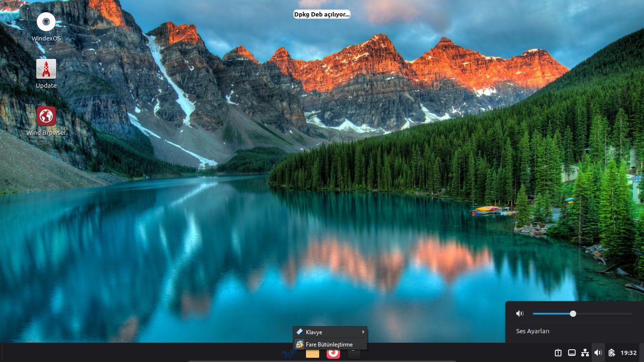The height and width of the screenshot is (362, 644).
Task: Open the clock showing 19:32
Action: pyautogui.click(x=628, y=353)
